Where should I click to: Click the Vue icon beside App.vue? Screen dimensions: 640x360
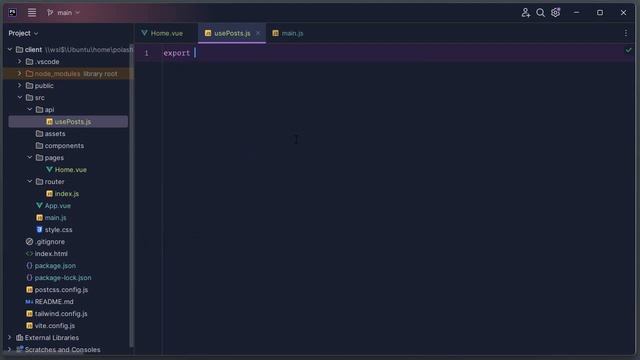39,205
